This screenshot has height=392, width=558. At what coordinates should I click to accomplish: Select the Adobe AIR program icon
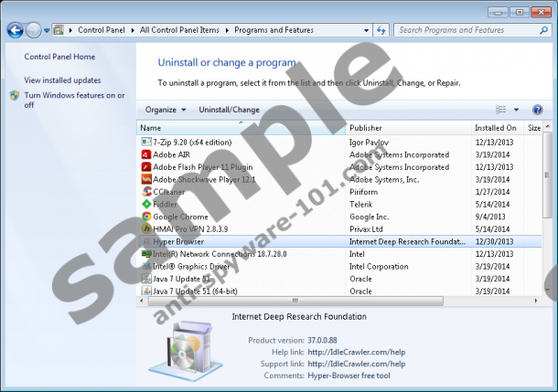(146, 155)
